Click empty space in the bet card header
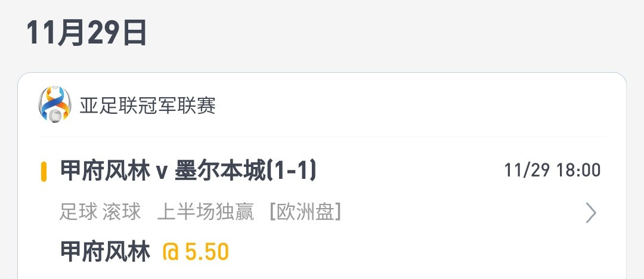Viewport: 644px width, 279px height. click(x=411, y=105)
